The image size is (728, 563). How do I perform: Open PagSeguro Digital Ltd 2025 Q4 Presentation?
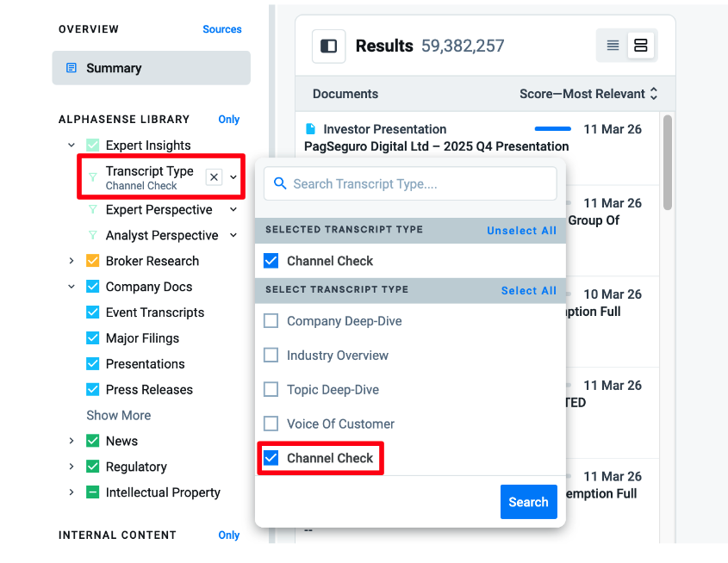[437, 146]
